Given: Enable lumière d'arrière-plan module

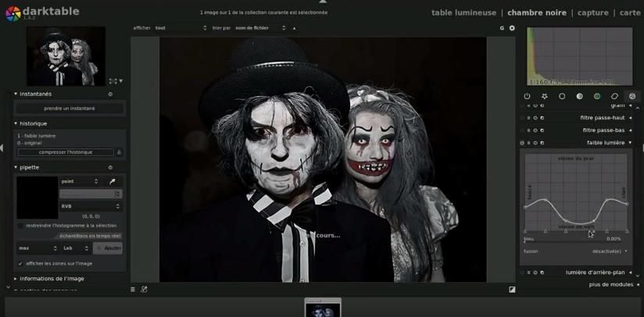Looking at the screenshot, I should coord(522,272).
